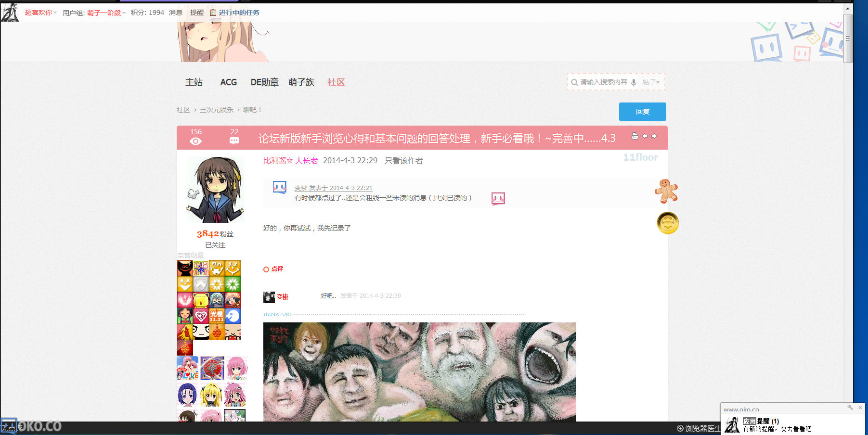Image resolution: width=868 pixels, height=435 pixels.
Task: Click the wrench icon in notification popup
Action: [850, 408]
